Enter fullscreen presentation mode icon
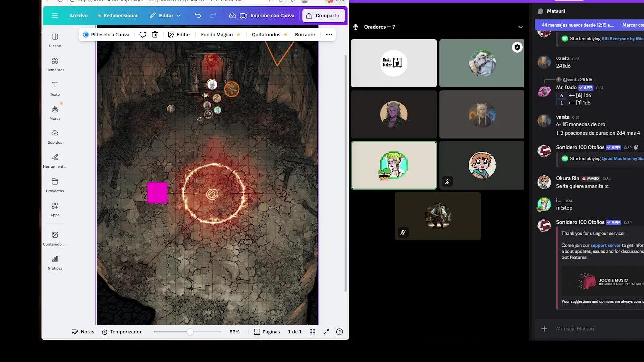Image resolution: width=644 pixels, height=362 pixels. (x=326, y=332)
